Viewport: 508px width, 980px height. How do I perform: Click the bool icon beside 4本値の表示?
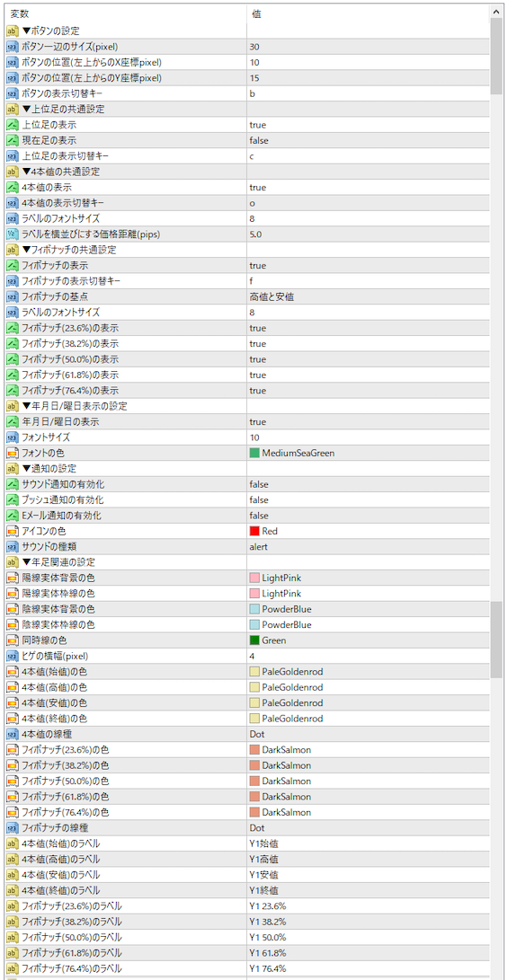coord(13,188)
